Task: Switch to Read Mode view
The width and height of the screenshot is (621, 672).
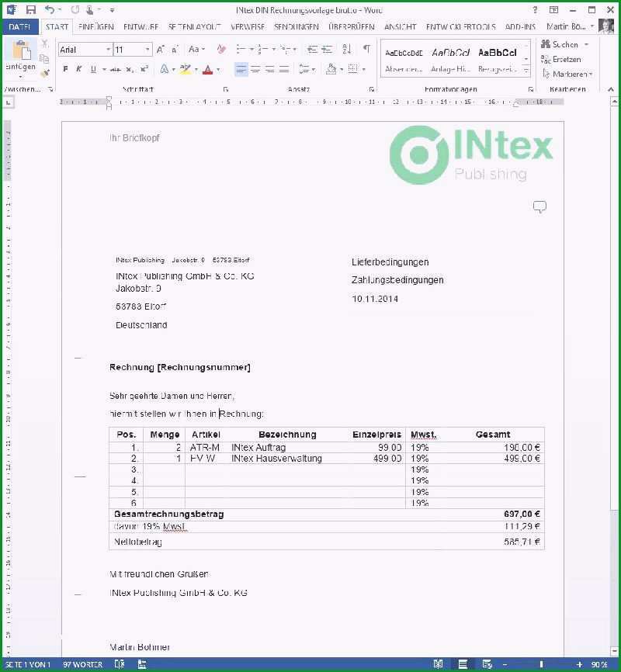Action: (x=438, y=664)
